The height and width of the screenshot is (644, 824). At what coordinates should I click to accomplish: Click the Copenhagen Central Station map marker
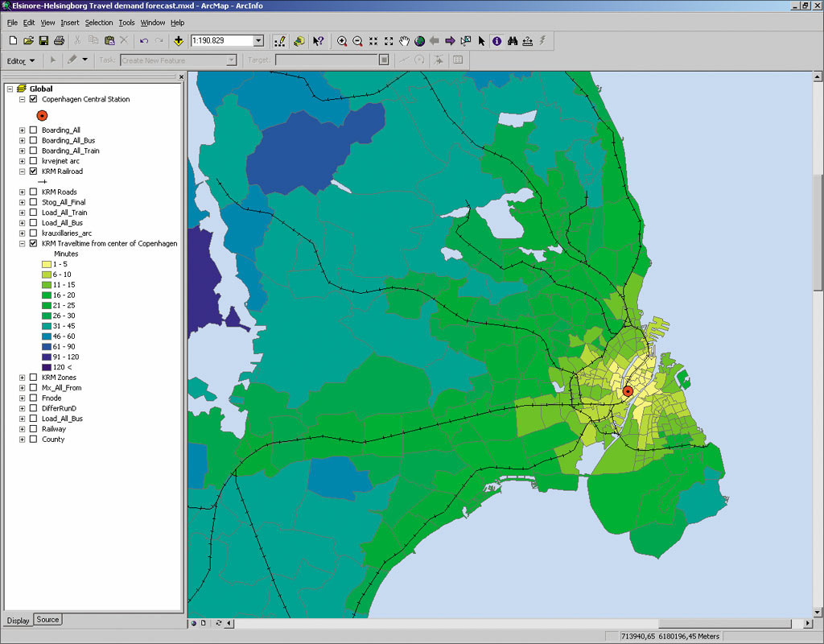628,392
